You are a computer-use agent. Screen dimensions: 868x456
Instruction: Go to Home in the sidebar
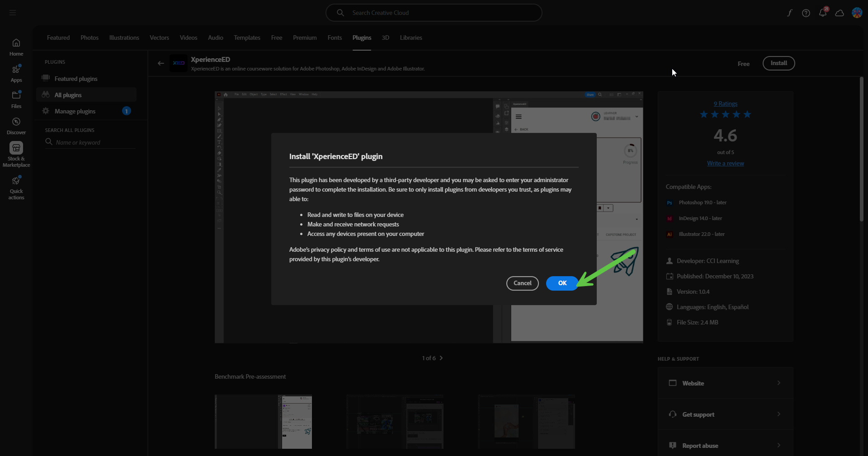point(16,47)
